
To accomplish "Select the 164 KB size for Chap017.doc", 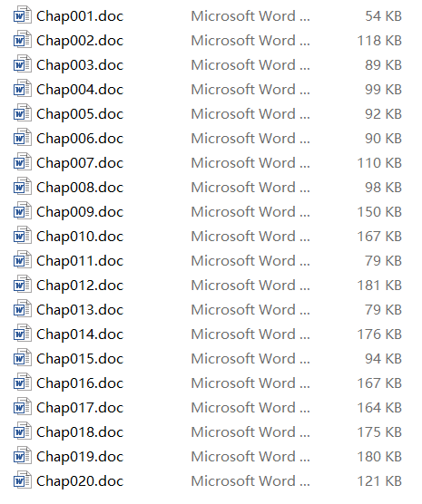I will point(379,408).
